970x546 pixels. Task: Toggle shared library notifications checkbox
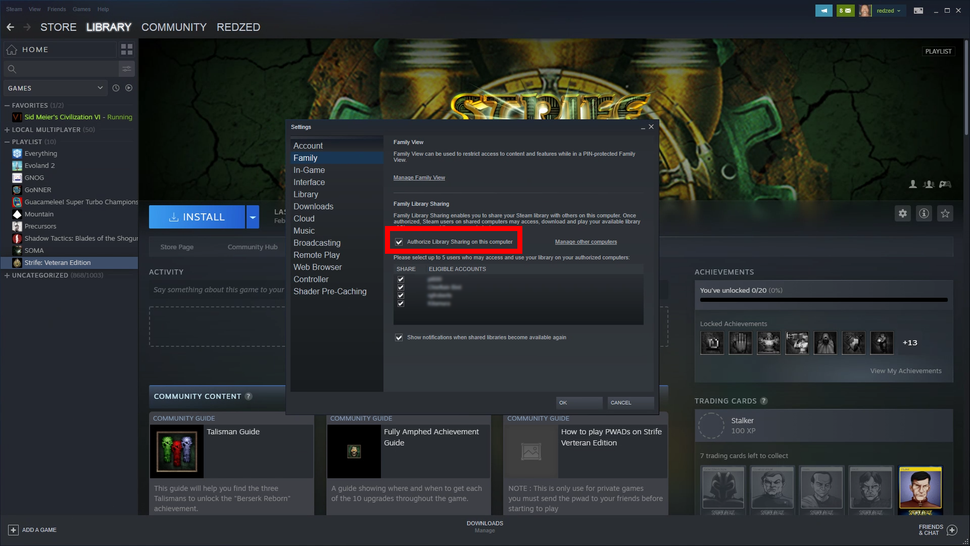pos(398,338)
